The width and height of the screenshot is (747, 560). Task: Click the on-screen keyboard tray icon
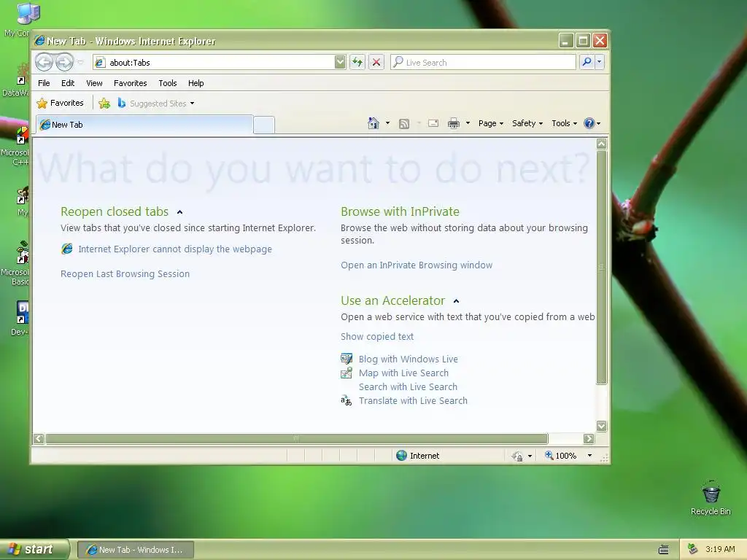(x=663, y=550)
